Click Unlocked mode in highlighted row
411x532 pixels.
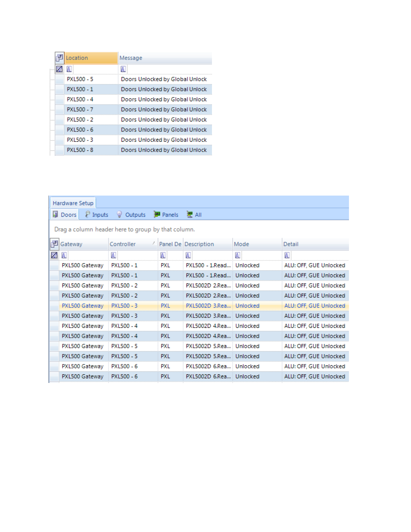click(x=257, y=306)
